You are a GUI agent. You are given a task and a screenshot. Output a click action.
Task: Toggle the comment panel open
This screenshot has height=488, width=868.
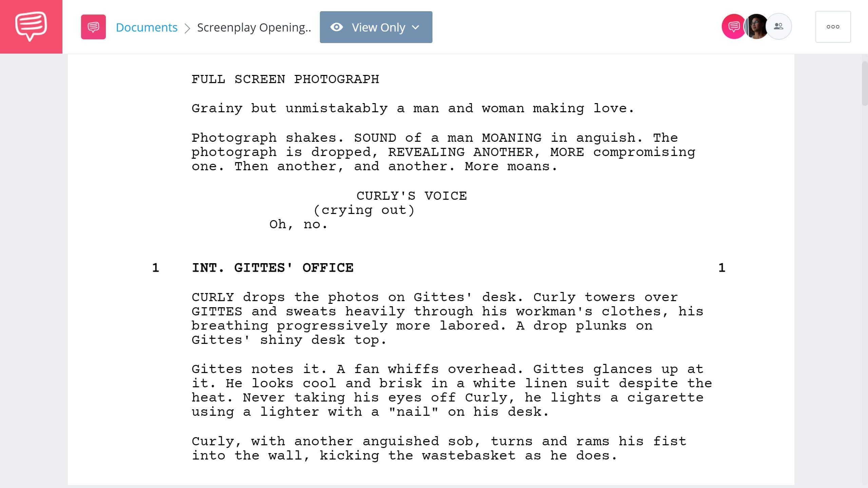pyautogui.click(x=732, y=27)
